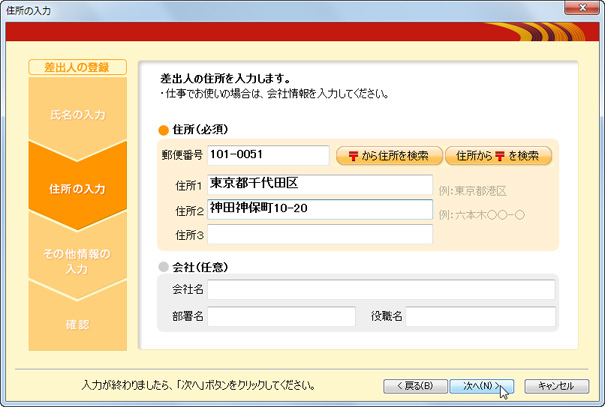The image size is (605, 407).
Task: Select the 氏名の入力 step in sidebar
Action: 77,114
